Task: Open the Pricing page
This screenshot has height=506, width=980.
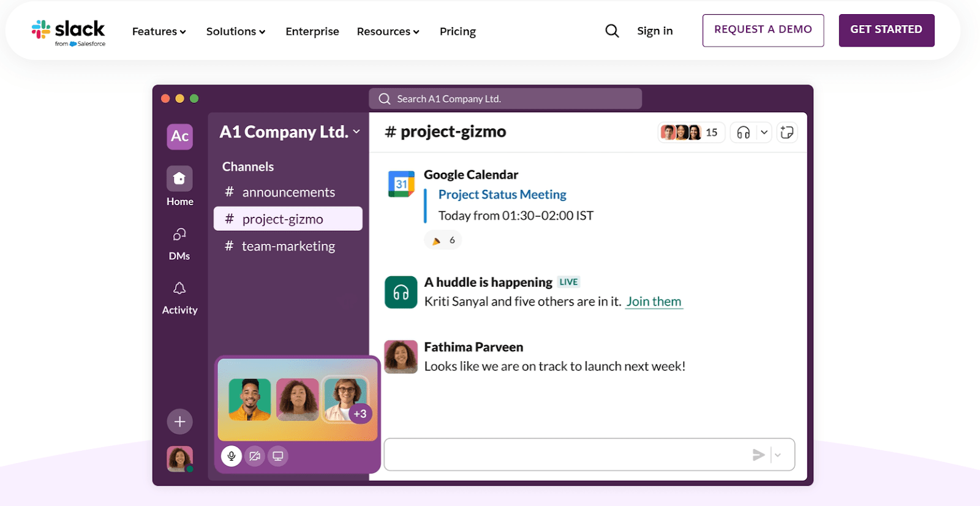Action: point(458,31)
